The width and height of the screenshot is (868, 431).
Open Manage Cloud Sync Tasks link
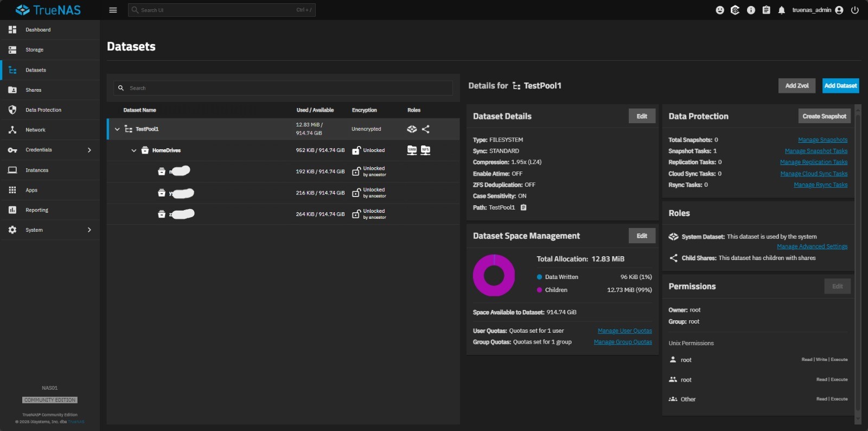(x=814, y=174)
